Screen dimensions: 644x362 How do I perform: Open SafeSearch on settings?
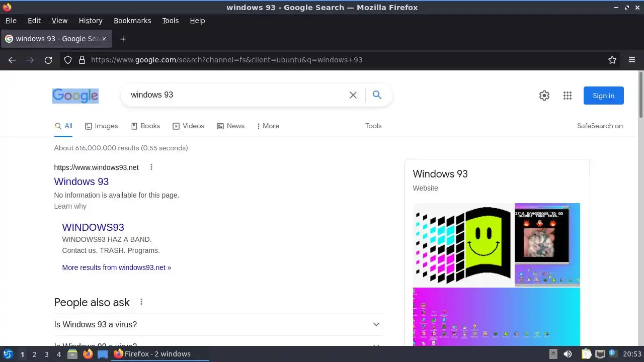(x=600, y=126)
